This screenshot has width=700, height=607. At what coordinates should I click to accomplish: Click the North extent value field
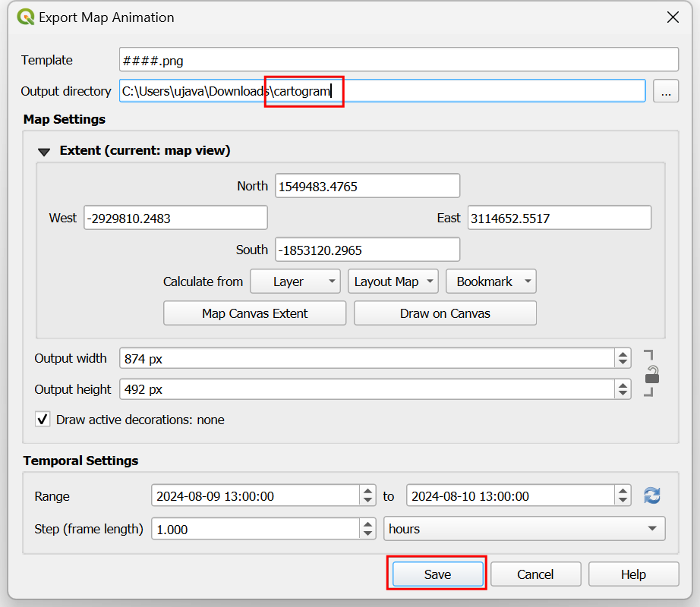pos(367,186)
